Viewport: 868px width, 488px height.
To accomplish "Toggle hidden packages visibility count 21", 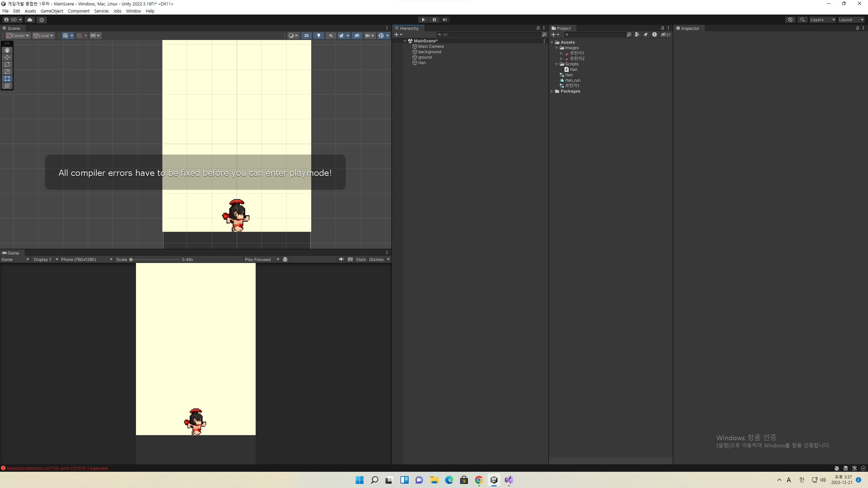I will (666, 35).
